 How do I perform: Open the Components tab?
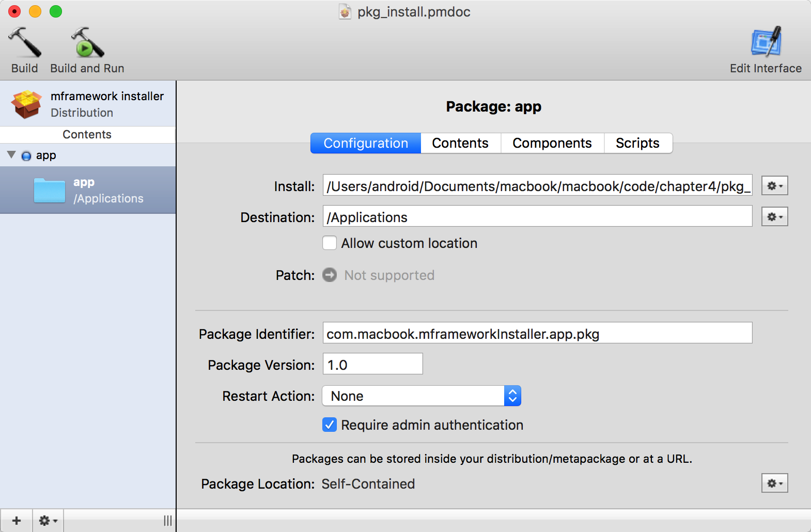click(x=552, y=143)
